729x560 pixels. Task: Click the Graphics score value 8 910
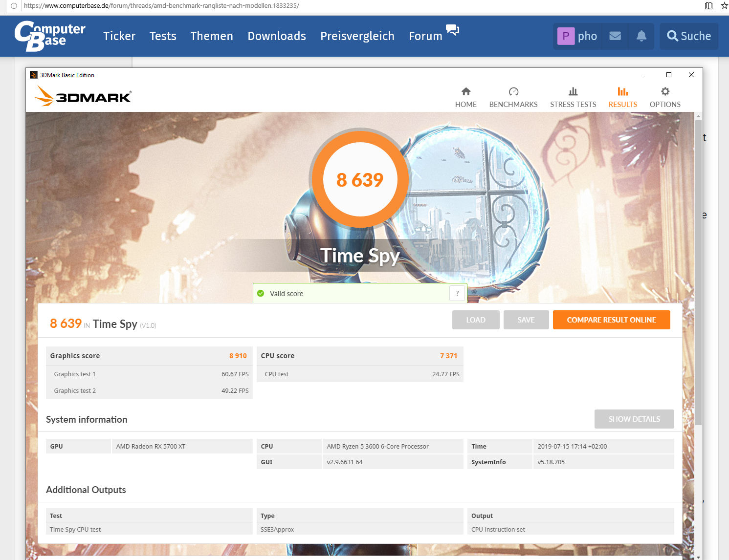[238, 356]
